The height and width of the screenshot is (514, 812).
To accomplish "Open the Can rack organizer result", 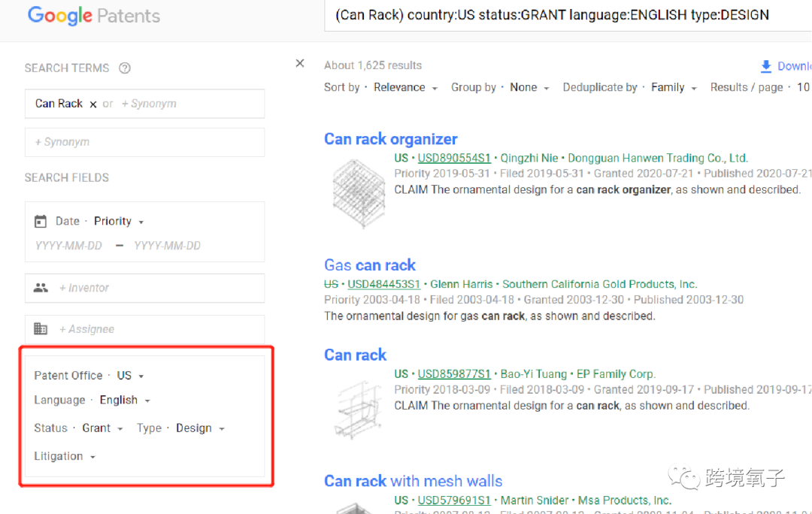I will point(390,139).
